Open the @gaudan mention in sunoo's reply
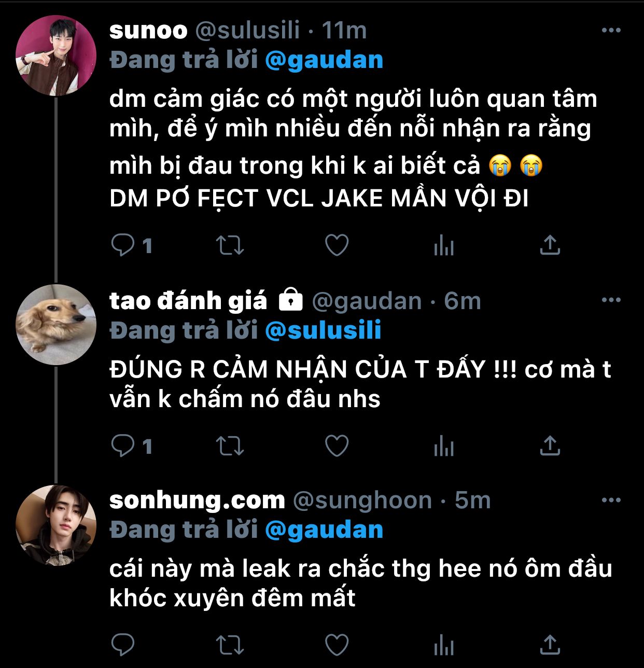 click(324, 60)
